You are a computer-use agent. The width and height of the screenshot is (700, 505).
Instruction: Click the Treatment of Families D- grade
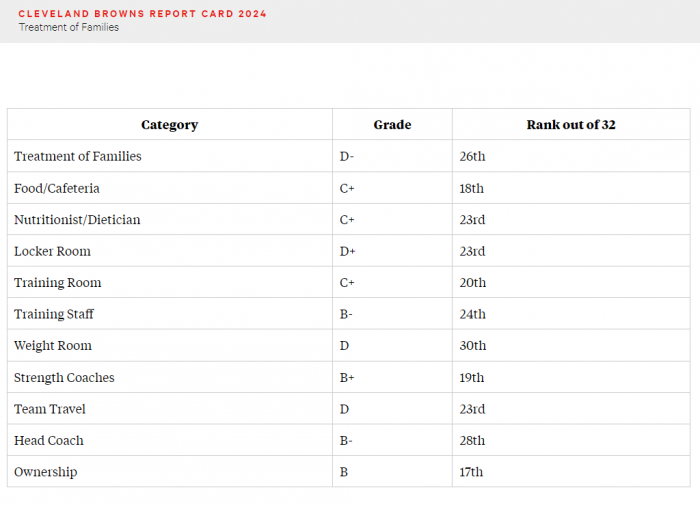pos(346,156)
